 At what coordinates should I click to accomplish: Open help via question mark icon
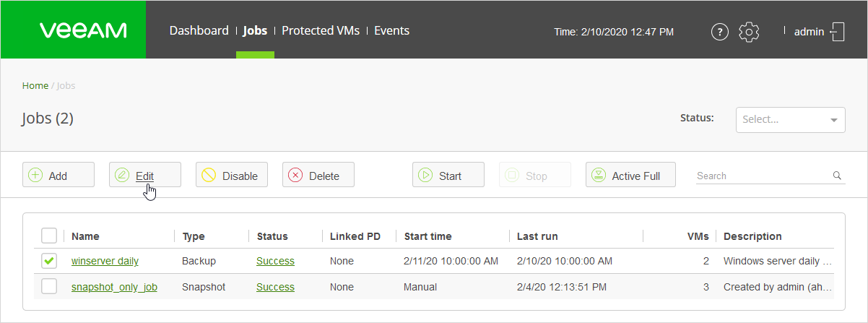tap(719, 32)
